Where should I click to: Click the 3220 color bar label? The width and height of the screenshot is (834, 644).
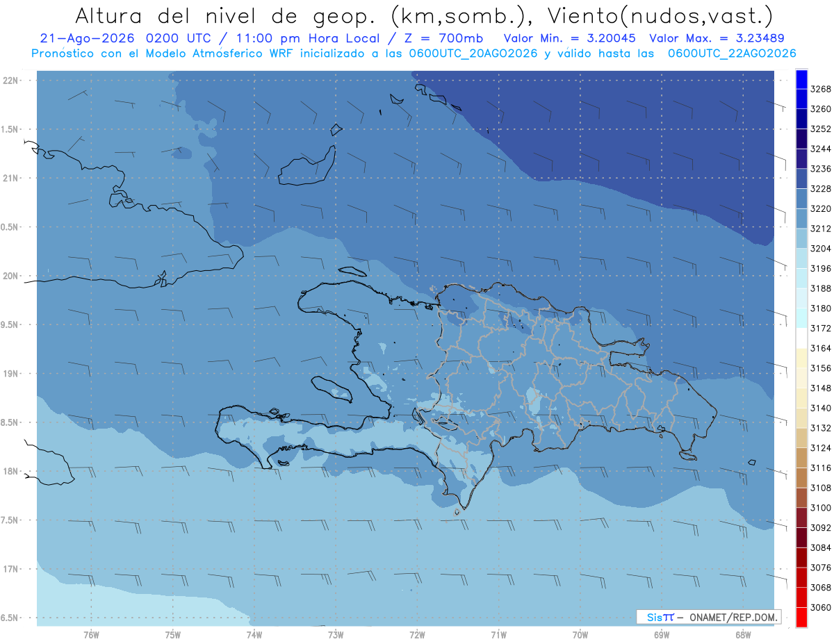point(821,208)
